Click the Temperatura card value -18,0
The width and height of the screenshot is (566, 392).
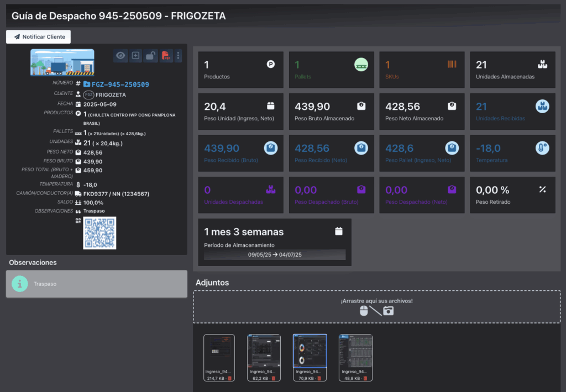488,148
